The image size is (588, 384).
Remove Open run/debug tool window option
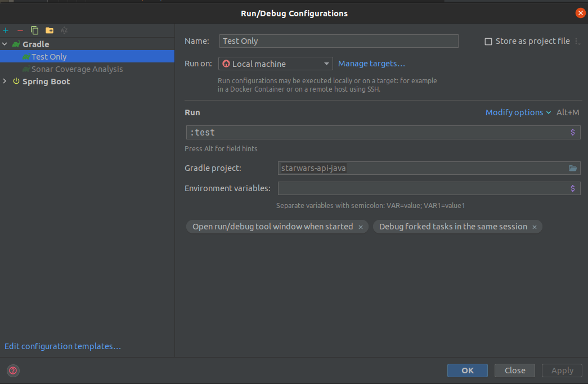click(361, 227)
